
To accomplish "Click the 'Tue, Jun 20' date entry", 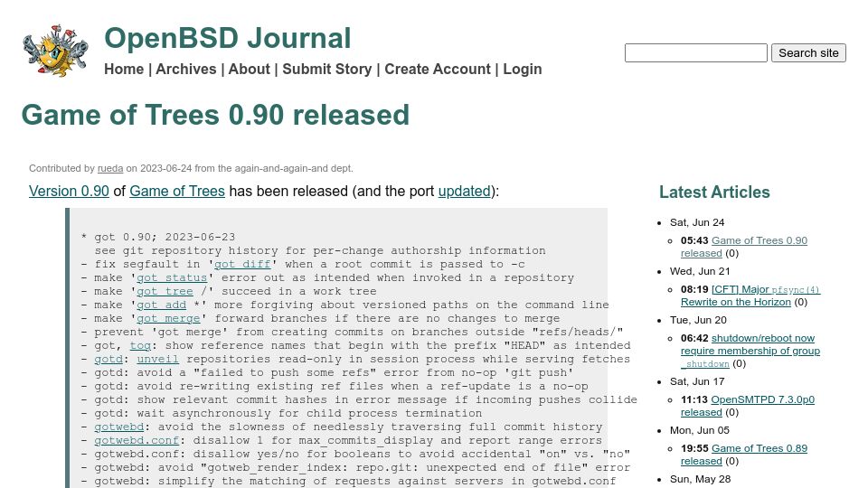I will pyautogui.click(x=698, y=320).
